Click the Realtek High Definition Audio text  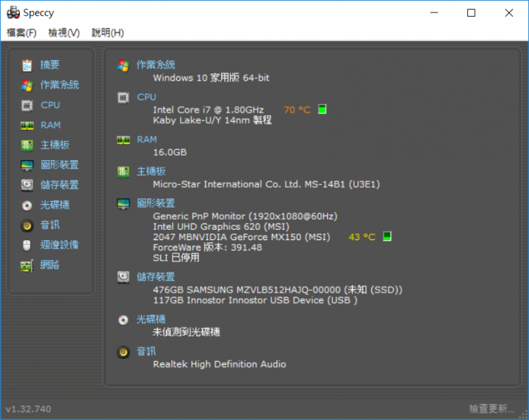tap(220, 364)
